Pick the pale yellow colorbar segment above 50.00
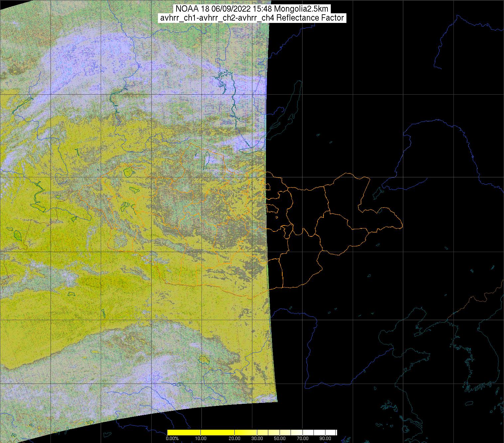The height and width of the screenshot is (443, 504). pyautogui.click(x=280, y=432)
